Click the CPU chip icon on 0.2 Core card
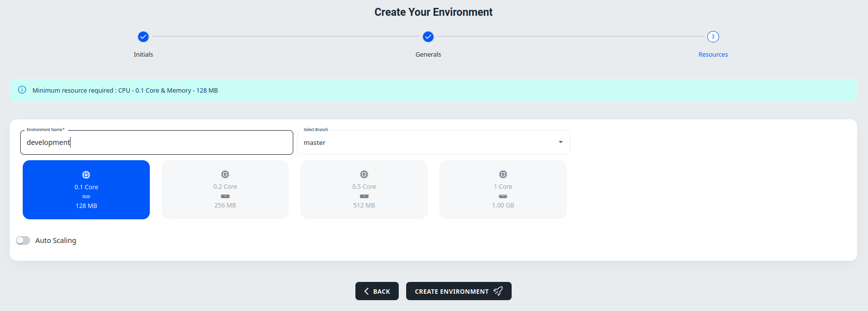Image resolution: width=868 pixels, height=311 pixels. tap(225, 174)
